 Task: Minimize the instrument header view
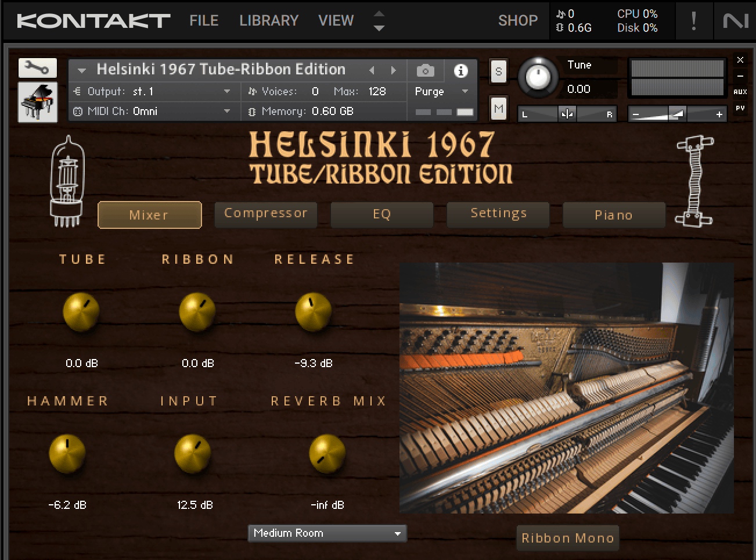740,76
